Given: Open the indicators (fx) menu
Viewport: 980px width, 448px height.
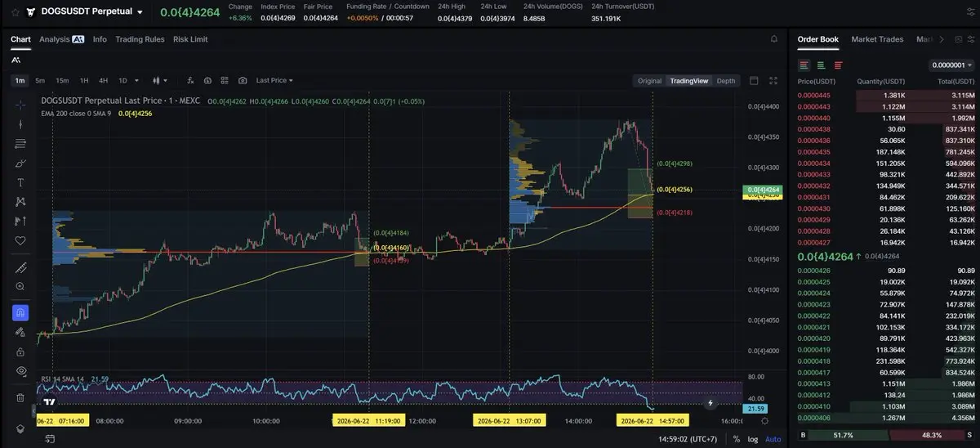Looking at the screenshot, I should [x=190, y=81].
